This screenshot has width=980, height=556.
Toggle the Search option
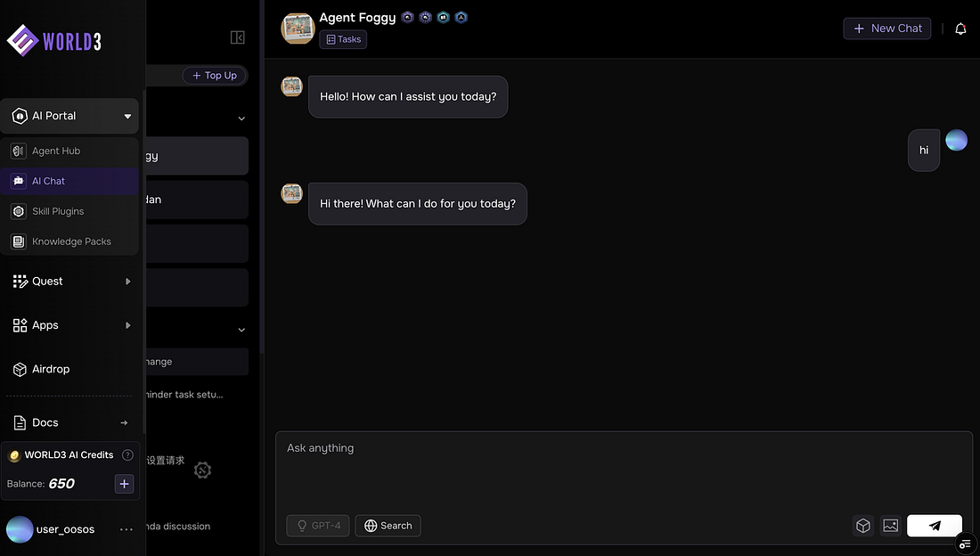(x=388, y=526)
